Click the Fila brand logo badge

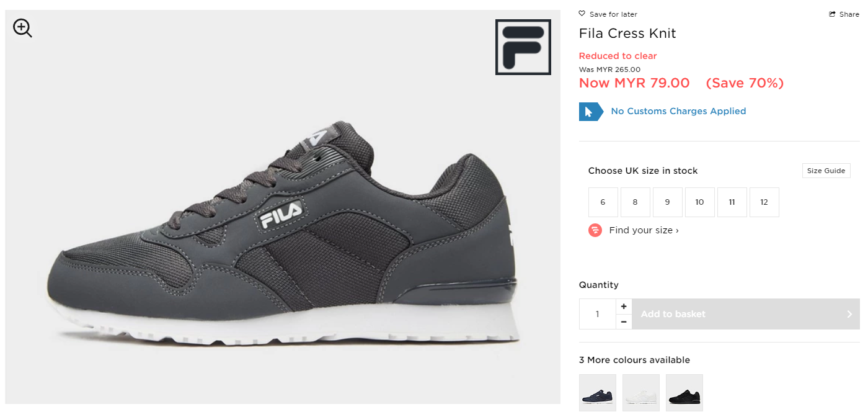523,47
